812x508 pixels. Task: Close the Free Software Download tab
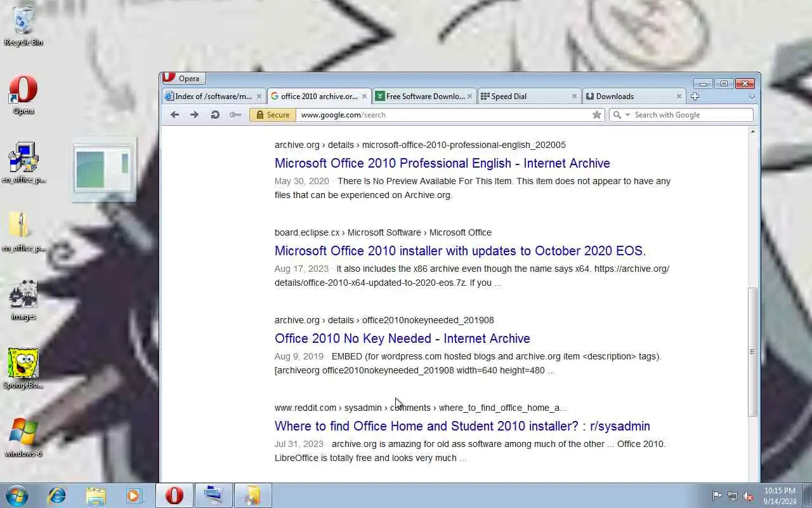pos(469,97)
